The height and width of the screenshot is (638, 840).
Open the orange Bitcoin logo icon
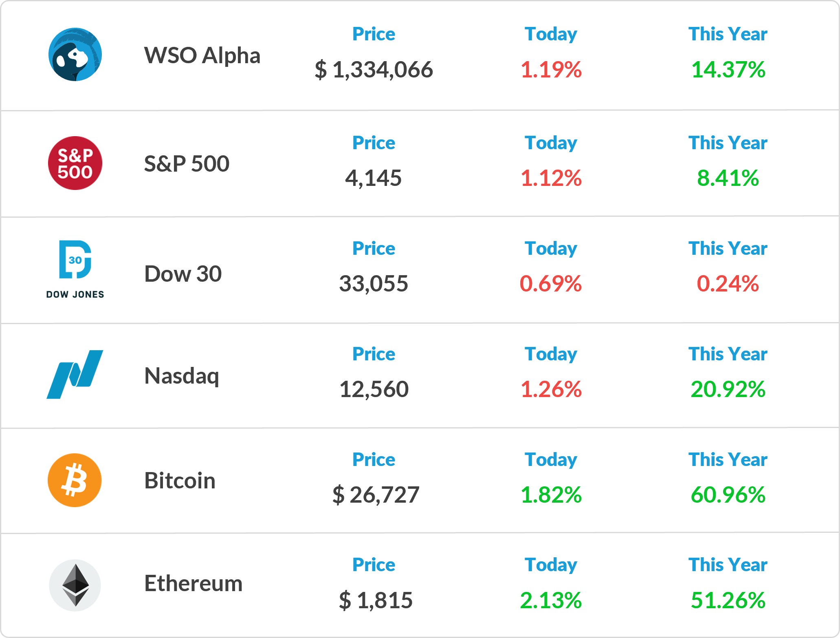(x=75, y=480)
